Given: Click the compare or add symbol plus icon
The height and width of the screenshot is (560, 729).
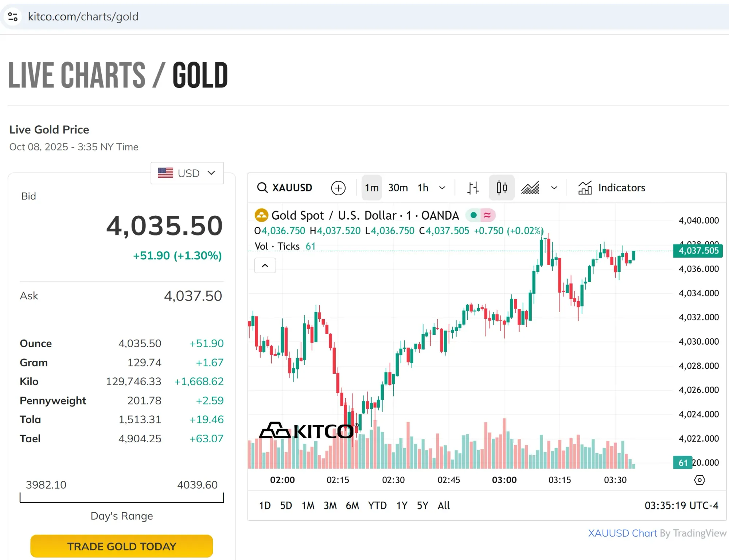Looking at the screenshot, I should (338, 188).
